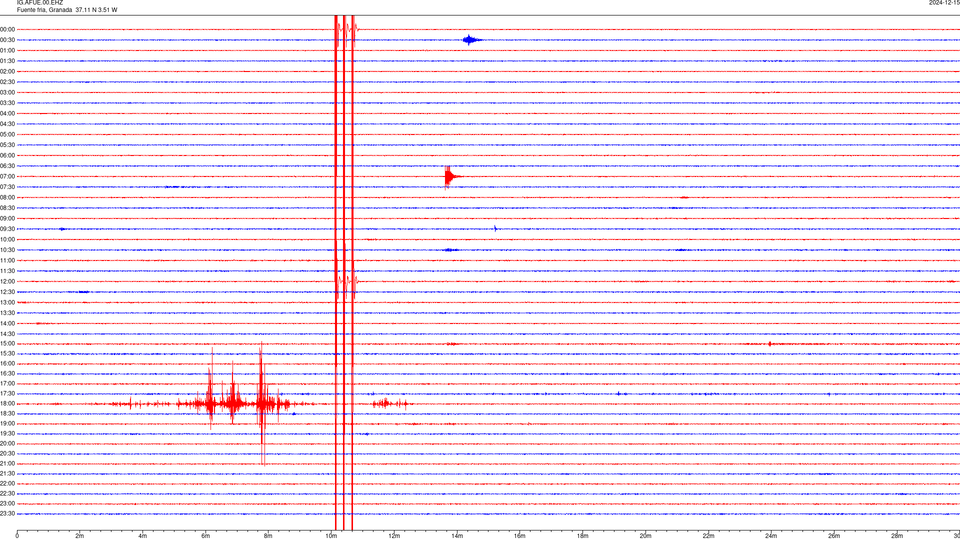960x540 pixels.
Task: Select the 6m axis tick label
Action: click(206, 536)
